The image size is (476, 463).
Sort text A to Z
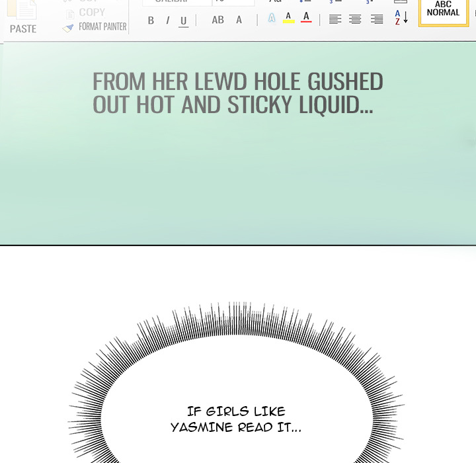pyautogui.click(x=401, y=18)
